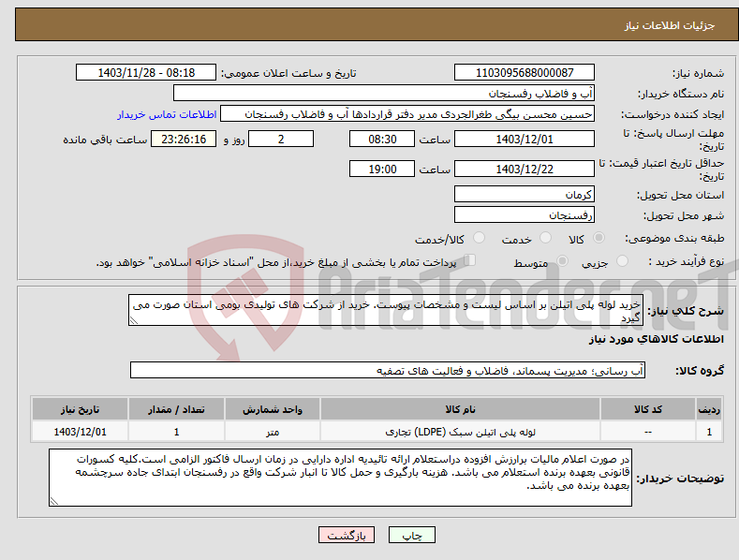The width and height of the screenshot is (739, 560).
Task: Click the remaining days field showing 2
Action: (x=281, y=139)
